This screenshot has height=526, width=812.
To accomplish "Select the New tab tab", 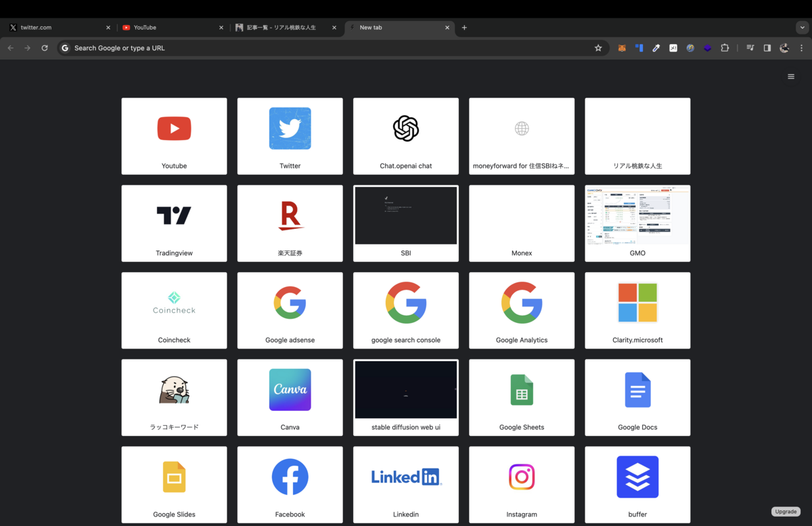I will click(x=399, y=28).
